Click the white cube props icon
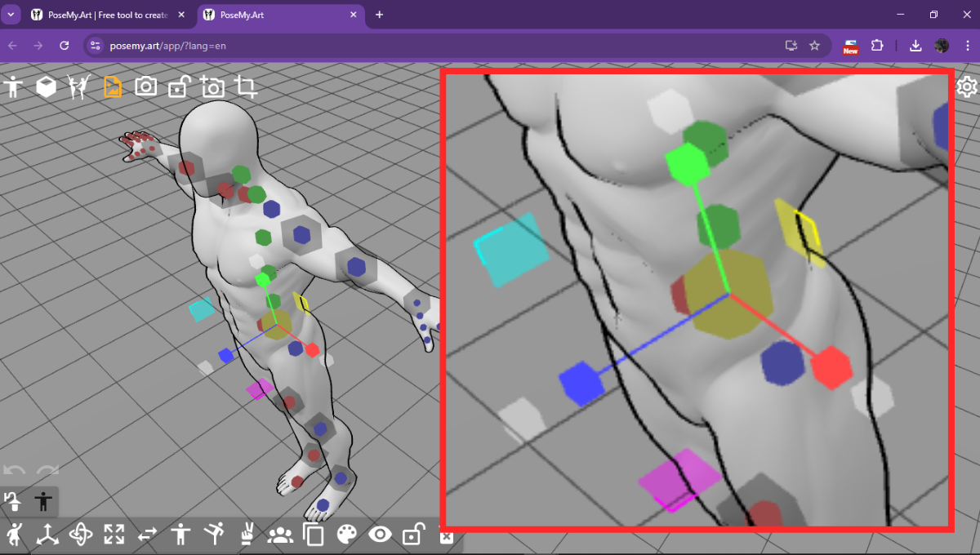 click(47, 86)
